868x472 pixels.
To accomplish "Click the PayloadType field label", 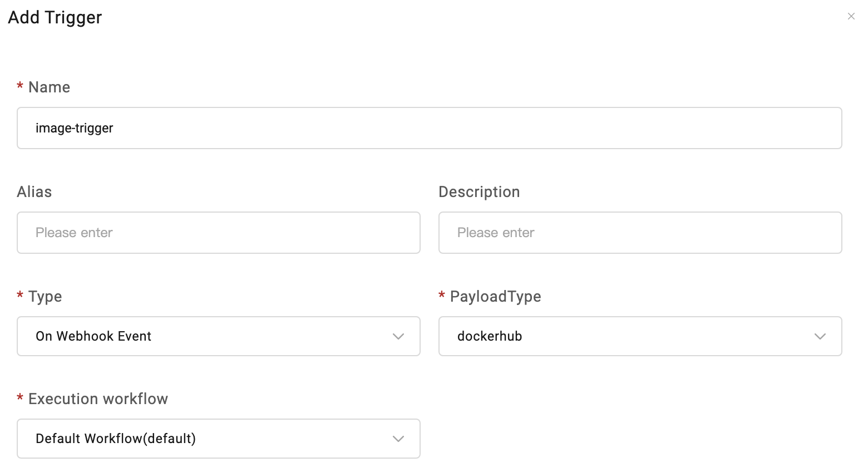I will [495, 297].
